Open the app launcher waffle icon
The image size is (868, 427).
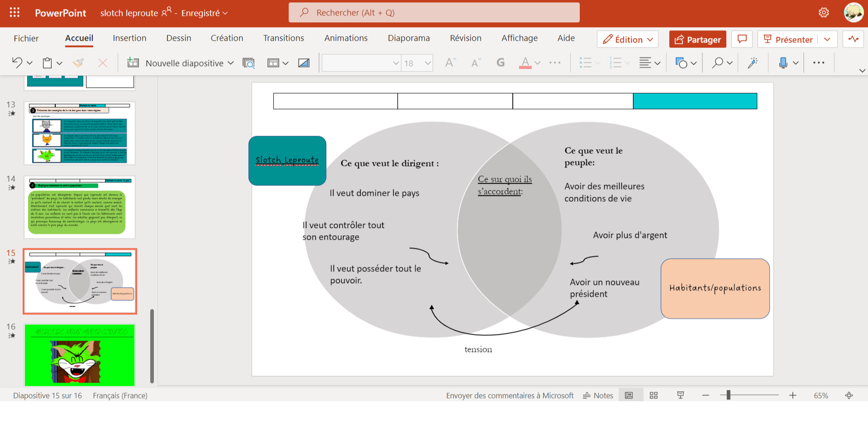(x=14, y=13)
